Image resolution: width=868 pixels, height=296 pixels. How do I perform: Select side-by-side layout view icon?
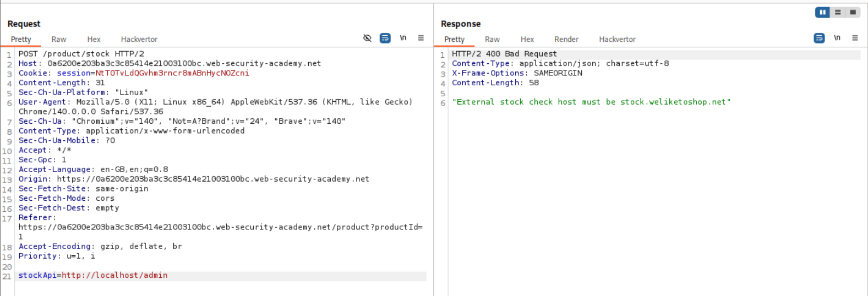tap(822, 12)
